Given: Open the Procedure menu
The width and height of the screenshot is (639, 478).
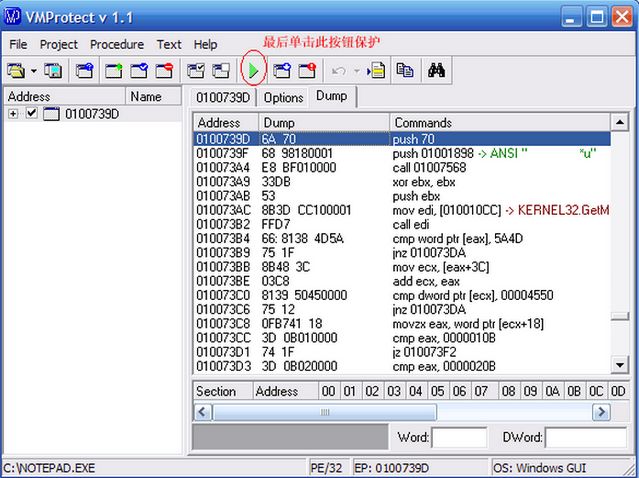Looking at the screenshot, I should pos(117,44).
